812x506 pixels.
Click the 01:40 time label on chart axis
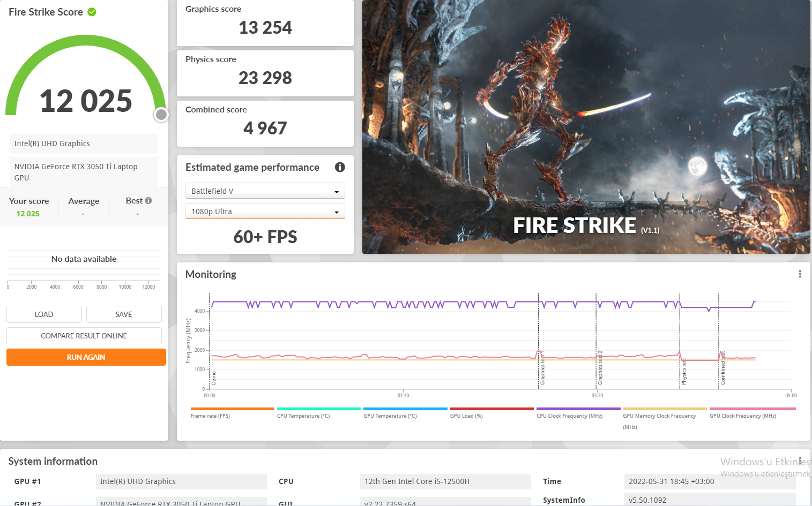click(404, 396)
